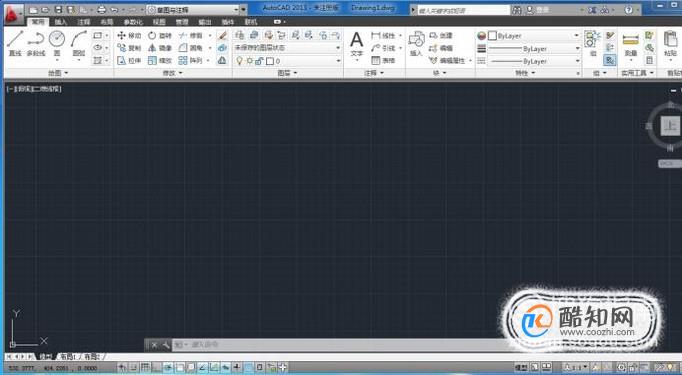Switch to the Parametric (参数化) ribbon tab
This screenshot has height=375, width=682.
[133, 22]
